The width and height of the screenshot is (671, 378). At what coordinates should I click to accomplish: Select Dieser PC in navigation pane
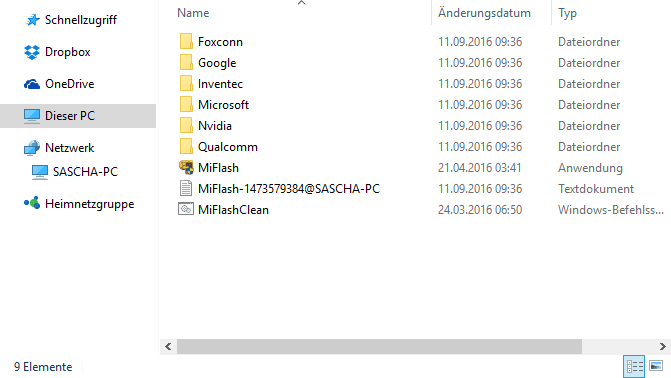pos(70,116)
